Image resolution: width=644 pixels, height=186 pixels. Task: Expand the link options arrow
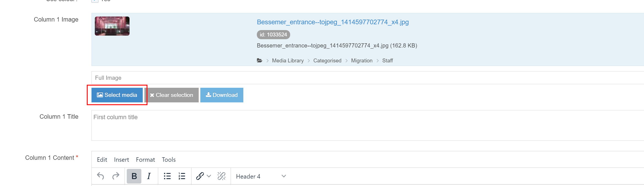point(209,176)
